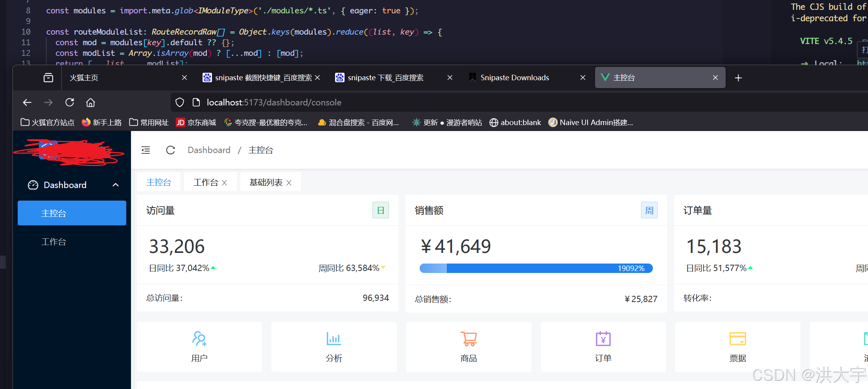Click Dashboard in the breadcrumb
Viewport: 868px width, 389px height.
point(209,150)
